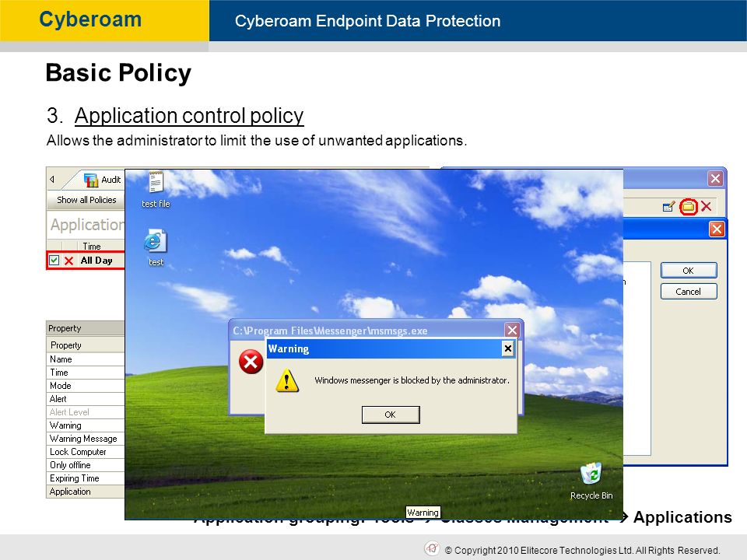Select the Alert Level property row

point(86,412)
